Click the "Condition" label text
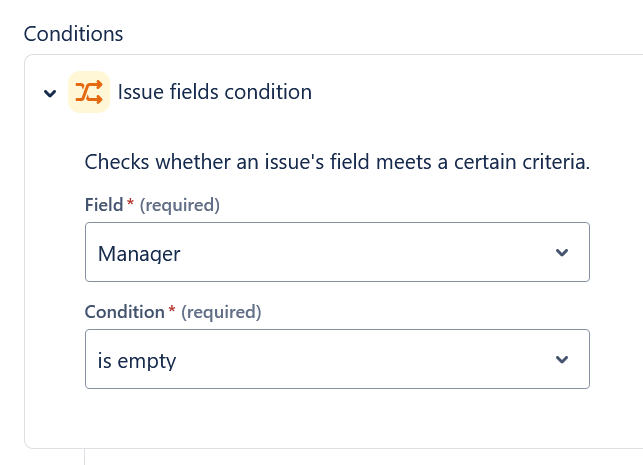 point(125,312)
